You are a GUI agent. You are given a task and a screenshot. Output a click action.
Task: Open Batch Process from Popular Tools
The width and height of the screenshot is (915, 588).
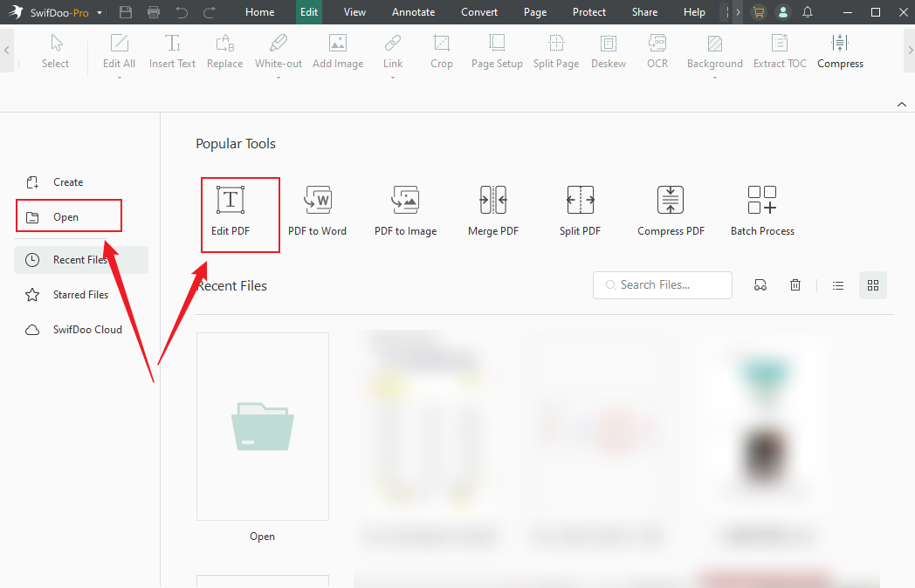pos(761,209)
